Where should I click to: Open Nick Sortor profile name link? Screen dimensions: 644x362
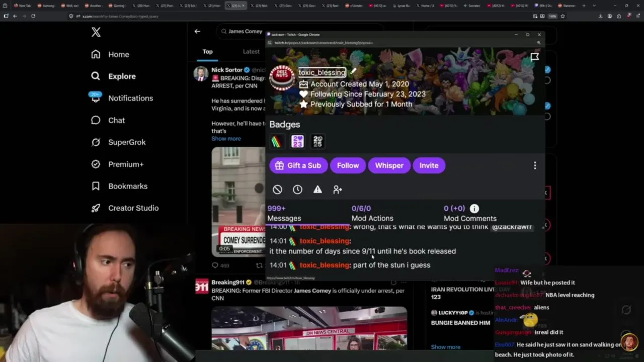227,70
